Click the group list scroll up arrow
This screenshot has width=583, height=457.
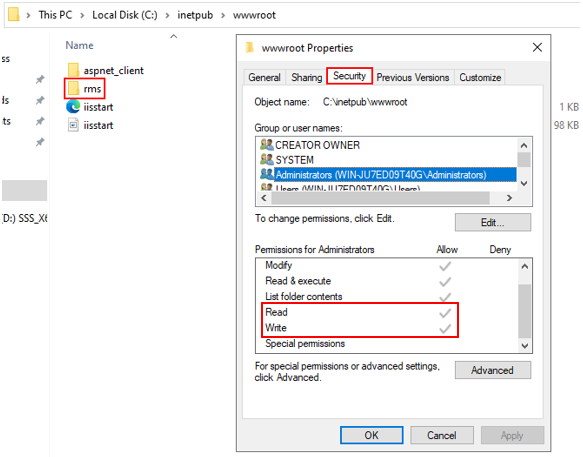[x=524, y=145]
